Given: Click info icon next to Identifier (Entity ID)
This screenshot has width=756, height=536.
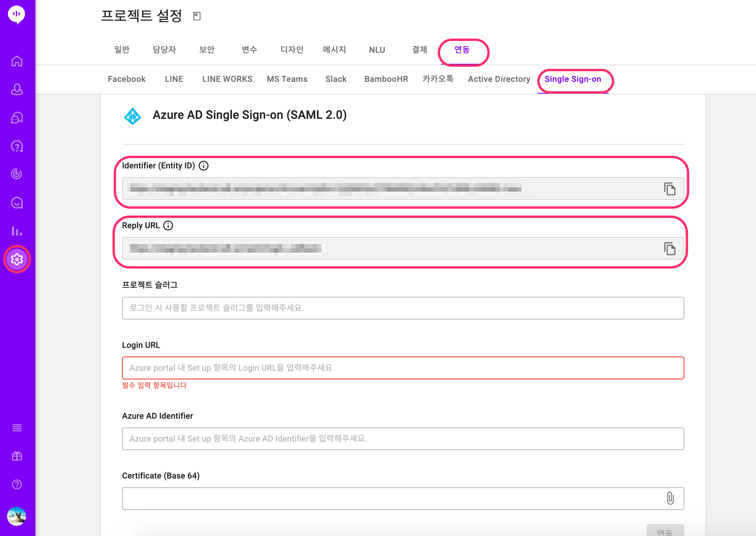Looking at the screenshot, I should coord(204,166).
